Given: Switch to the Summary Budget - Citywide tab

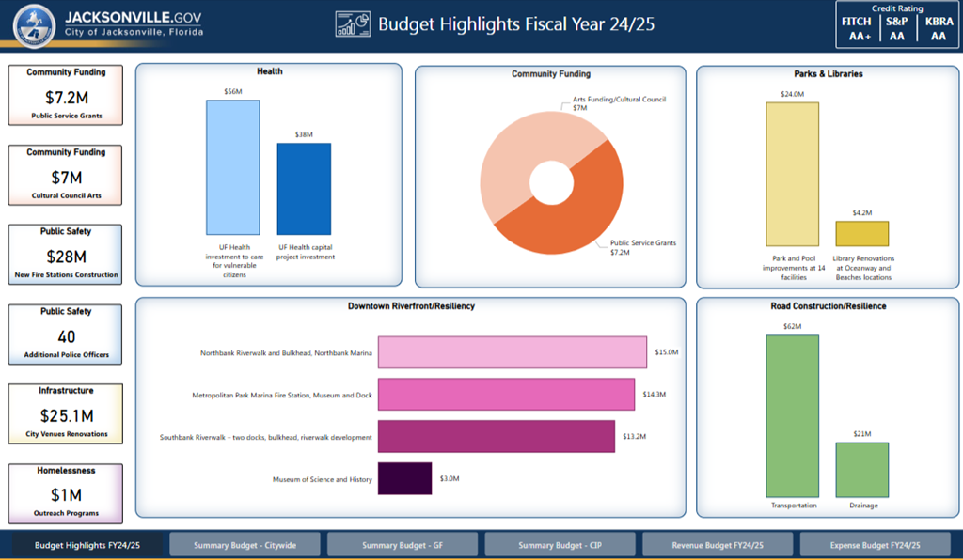Looking at the screenshot, I should pos(245,544).
